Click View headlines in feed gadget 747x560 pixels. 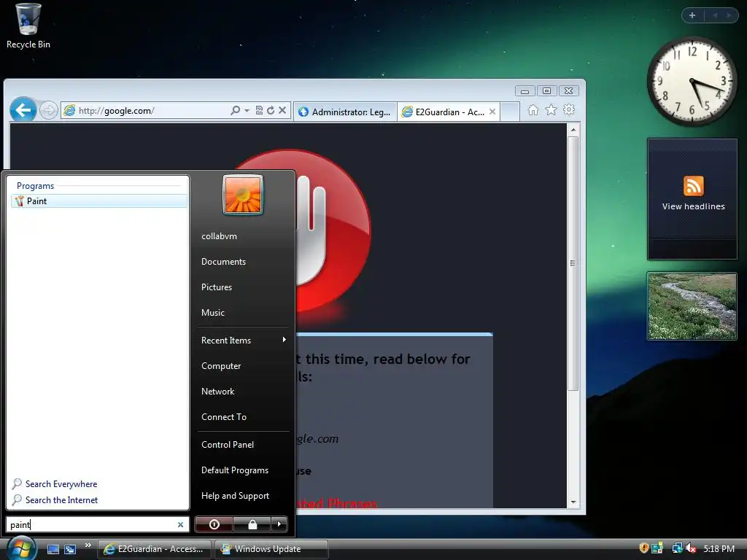[693, 206]
